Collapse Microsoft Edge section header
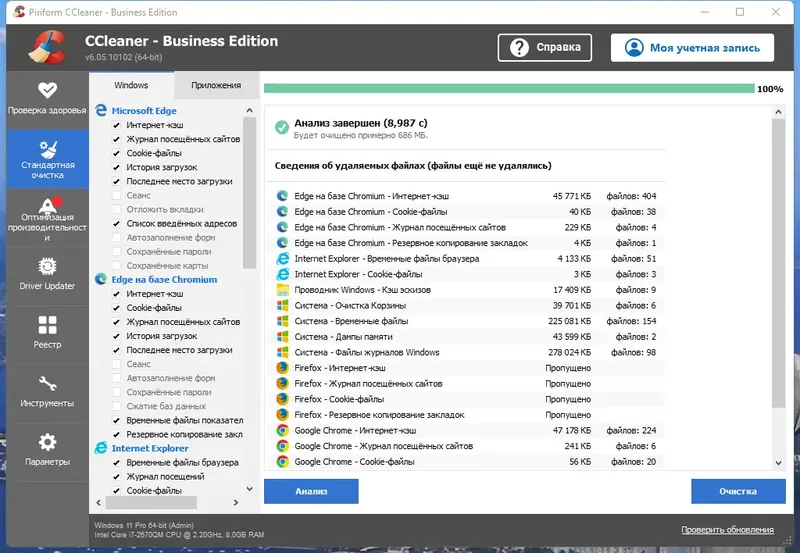 tap(144, 111)
